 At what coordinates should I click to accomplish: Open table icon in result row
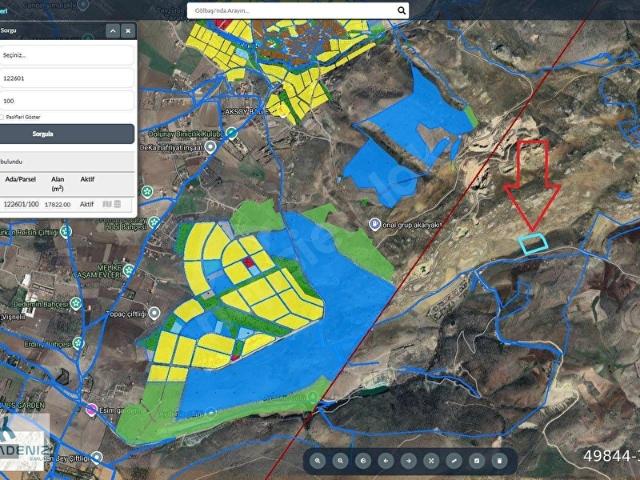click(x=117, y=204)
